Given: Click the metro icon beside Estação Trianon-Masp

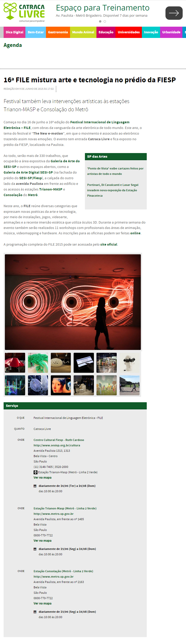Looking at the screenshot, I should (x=36, y=472).
